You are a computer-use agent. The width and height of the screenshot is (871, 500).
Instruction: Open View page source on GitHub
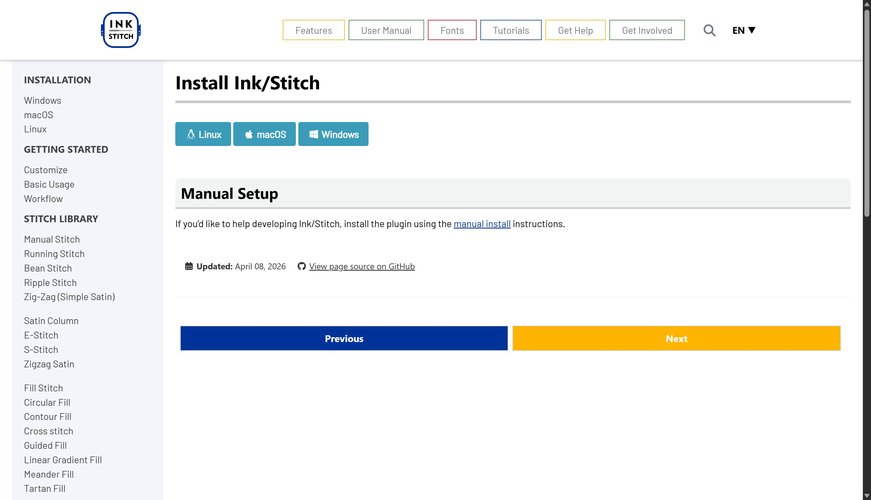[362, 267]
